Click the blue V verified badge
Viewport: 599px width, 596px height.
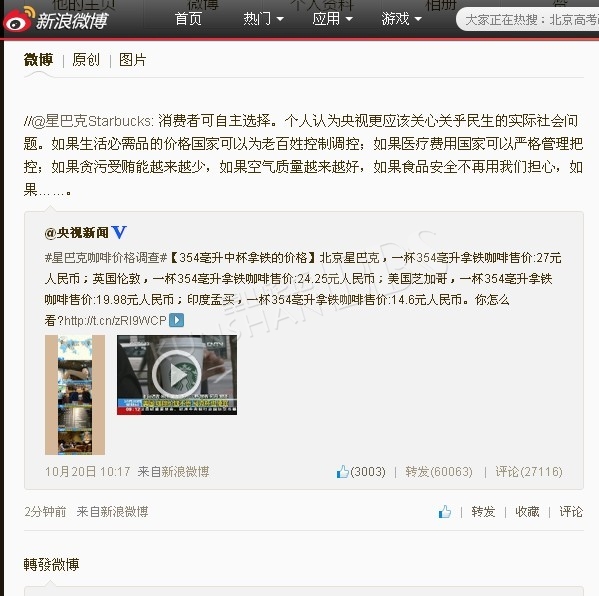pos(119,232)
